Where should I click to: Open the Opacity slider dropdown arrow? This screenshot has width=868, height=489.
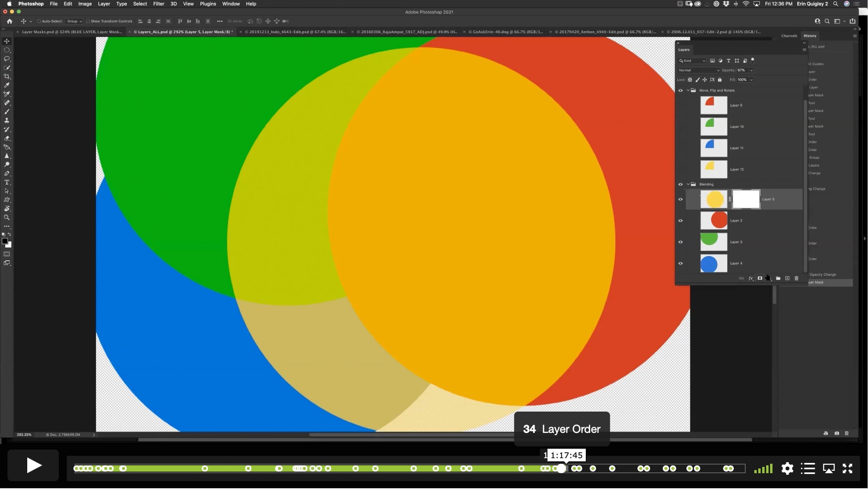(x=751, y=70)
